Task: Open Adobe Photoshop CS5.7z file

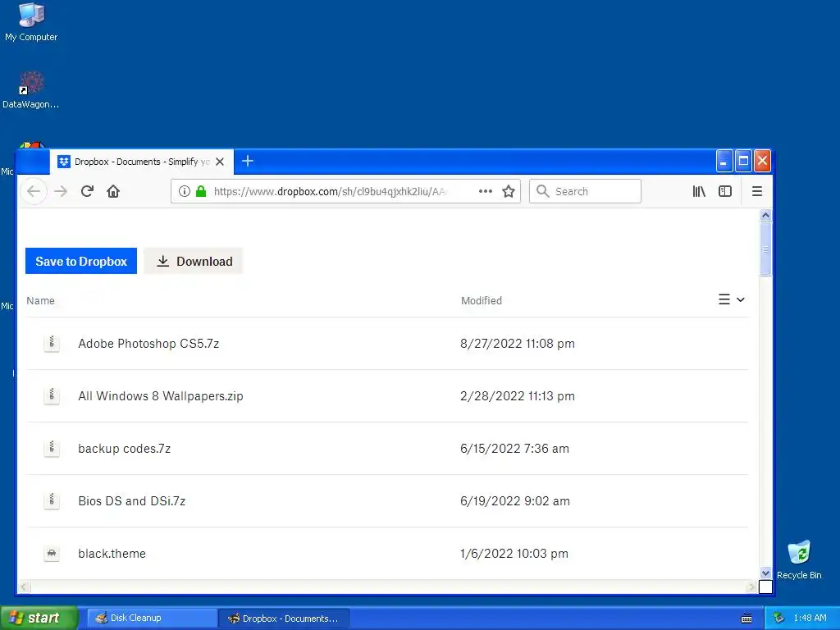Action: (x=148, y=344)
